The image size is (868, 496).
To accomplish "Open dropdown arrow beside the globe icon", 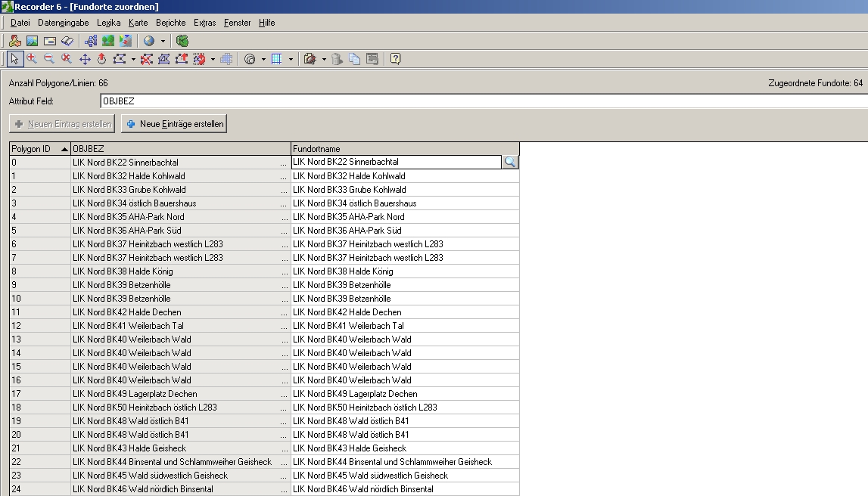I will coord(163,41).
